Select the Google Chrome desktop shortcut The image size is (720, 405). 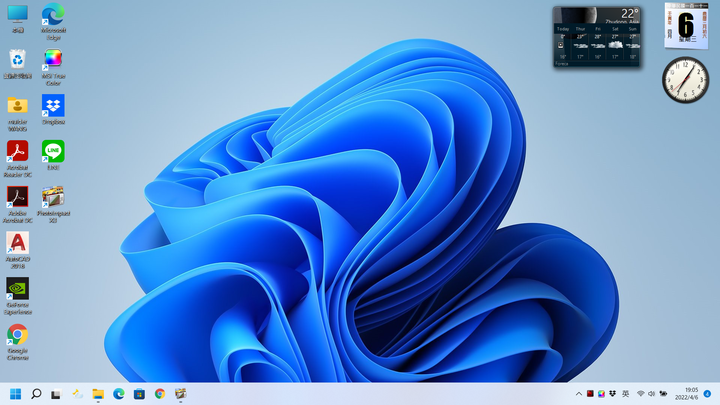(17, 342)
